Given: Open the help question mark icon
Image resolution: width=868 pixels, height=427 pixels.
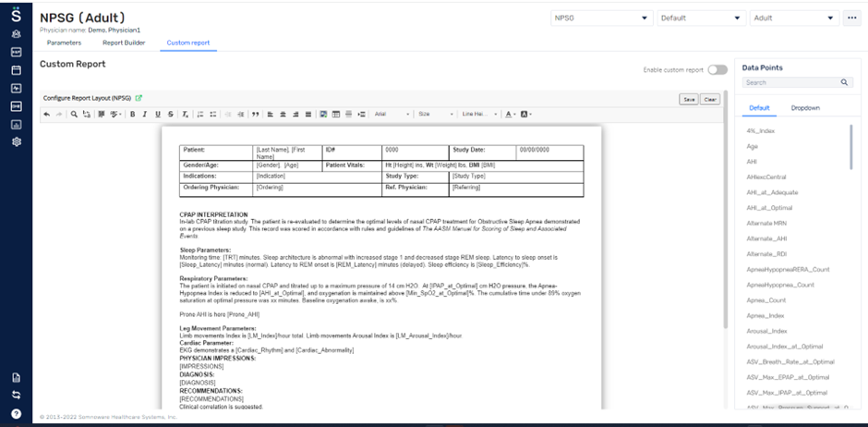Looking at the screenshot, I should [x=16, y=413].
